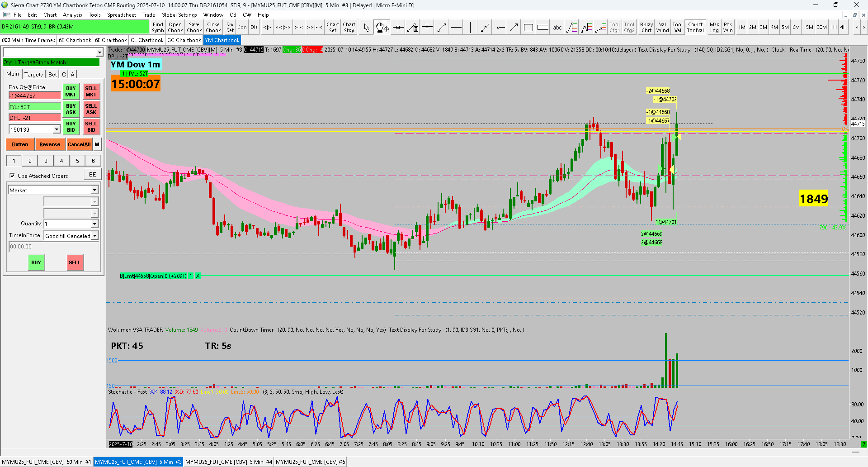Open the Market order type dropdown
The height and width of the screenshot is (467, 868).
pos(94,191)
